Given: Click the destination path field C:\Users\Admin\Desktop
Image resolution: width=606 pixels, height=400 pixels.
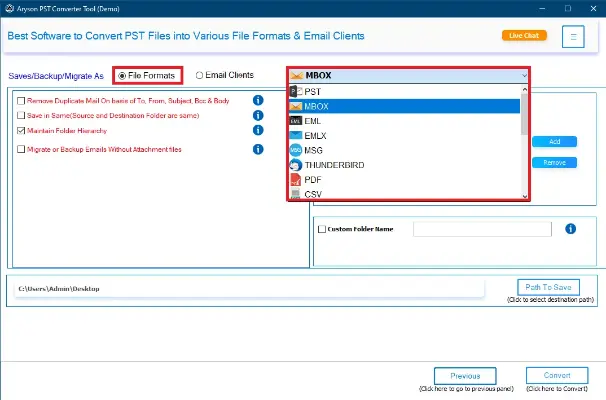Looking at the screenshot, I should (249, 289).
